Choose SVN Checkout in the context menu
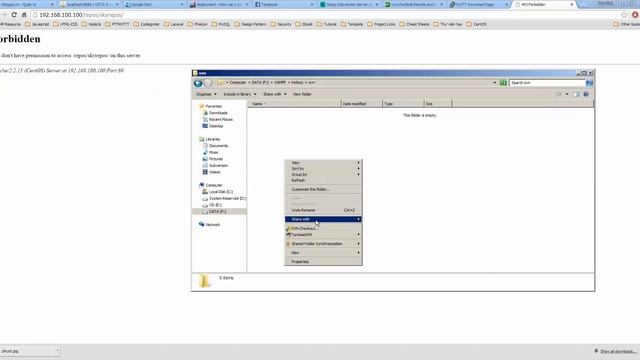640x360 pixels. [x=323, y=229]
